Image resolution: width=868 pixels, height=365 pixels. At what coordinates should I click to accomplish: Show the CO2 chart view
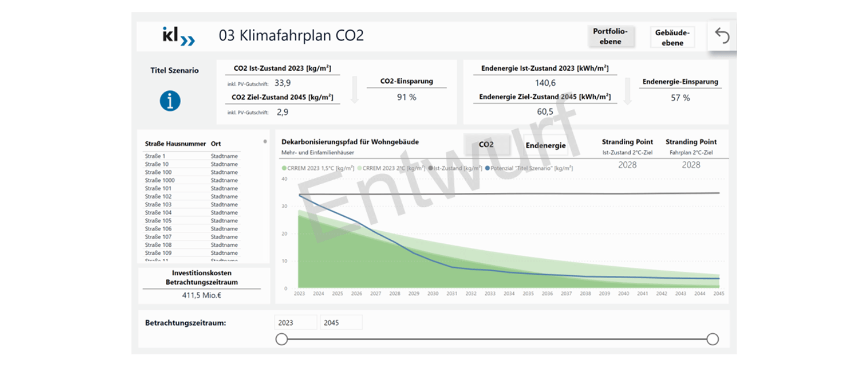tap(486, 144)
